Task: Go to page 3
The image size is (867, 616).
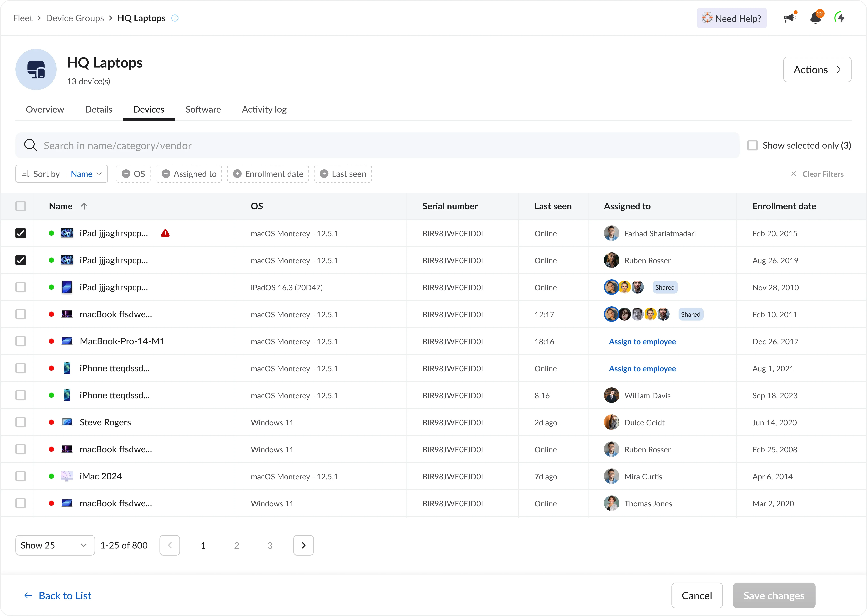Action: [x=270, y=545]
